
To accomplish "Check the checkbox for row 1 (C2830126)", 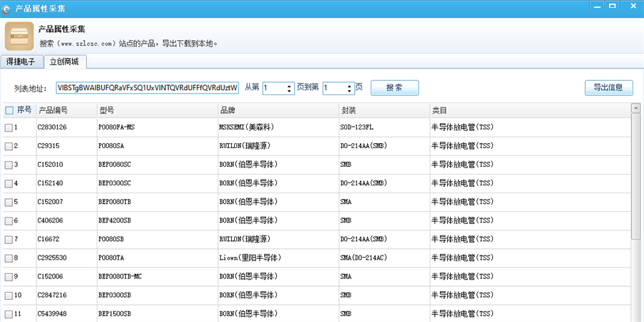I will [x=9, y=127].
